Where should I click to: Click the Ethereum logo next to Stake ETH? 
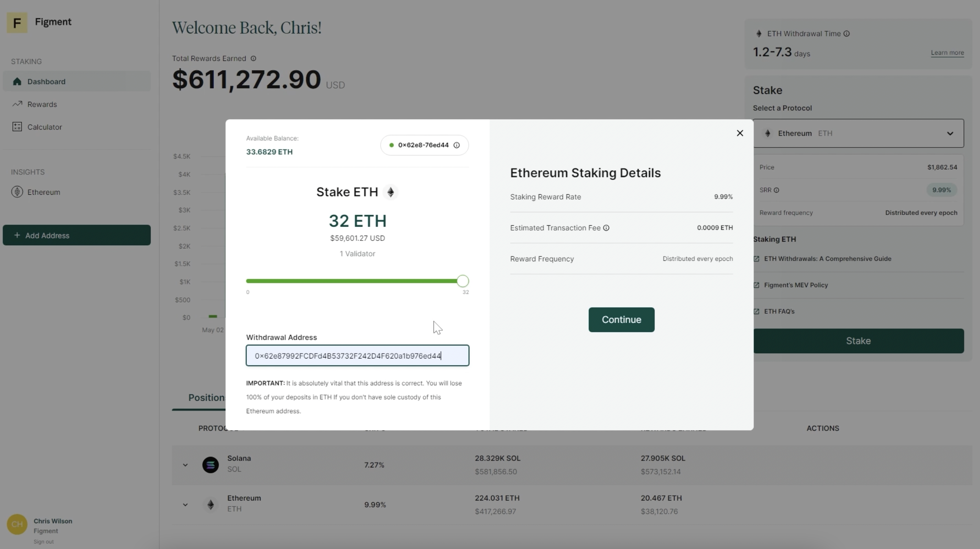391,192
